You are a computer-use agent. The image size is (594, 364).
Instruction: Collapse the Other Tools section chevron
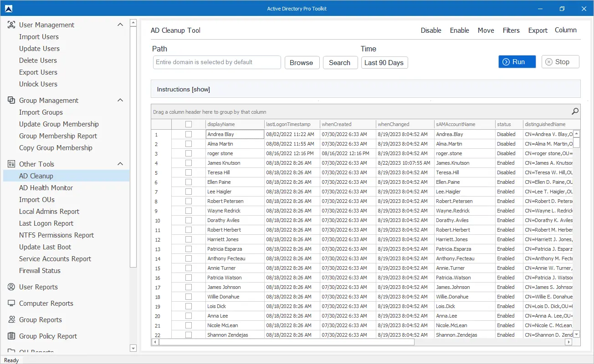tap(120, 164)
